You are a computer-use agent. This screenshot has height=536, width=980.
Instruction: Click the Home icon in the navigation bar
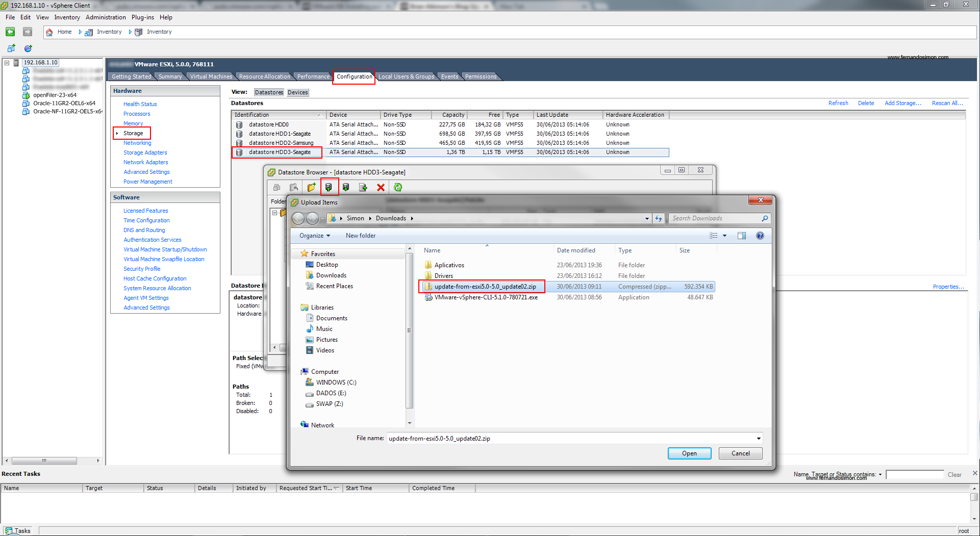49,32
